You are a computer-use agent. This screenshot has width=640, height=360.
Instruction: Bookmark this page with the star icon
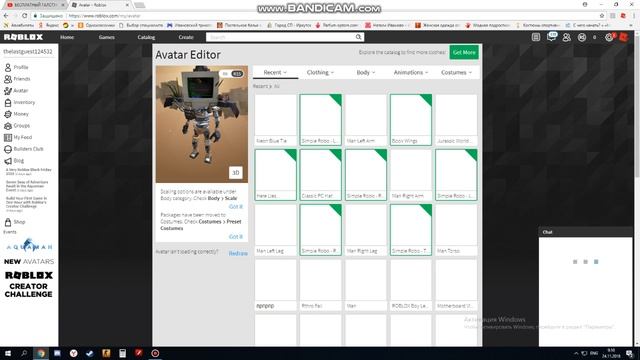602,16
